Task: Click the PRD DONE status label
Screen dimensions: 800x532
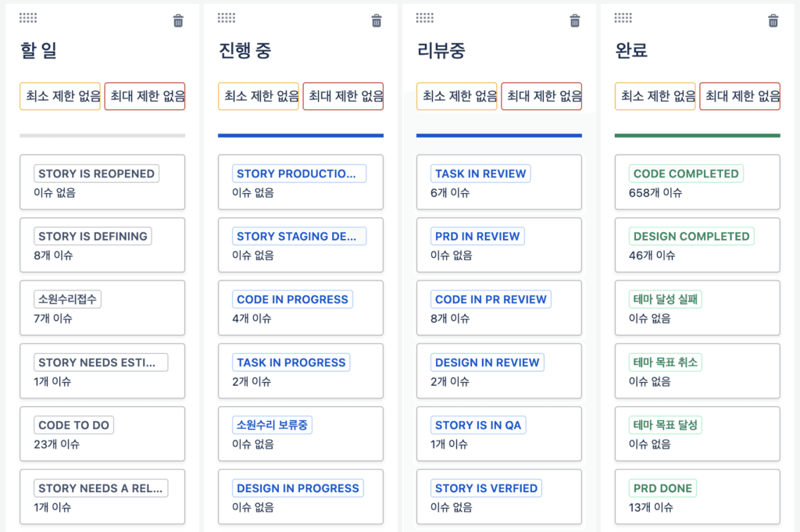Action: pos(662,488)
